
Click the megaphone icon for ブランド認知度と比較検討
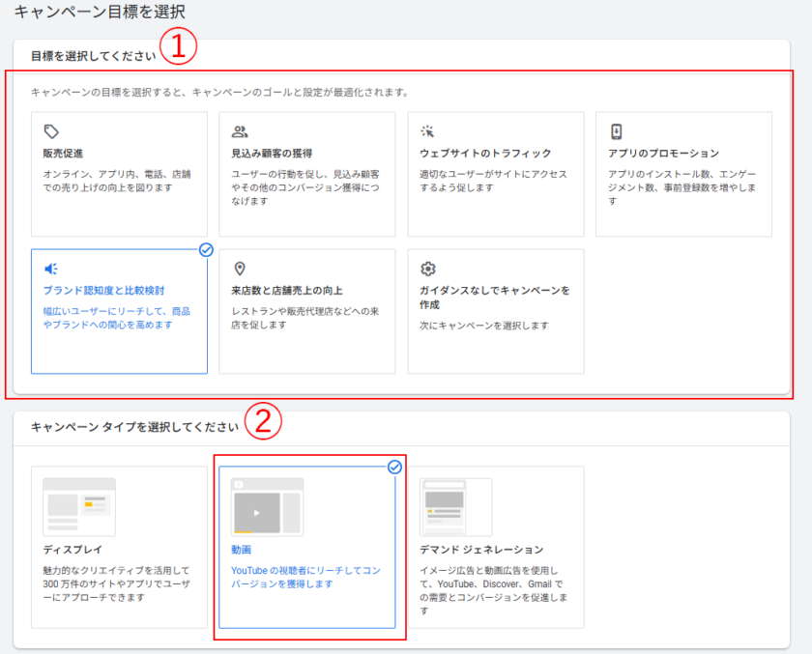[x=51, y=269]
